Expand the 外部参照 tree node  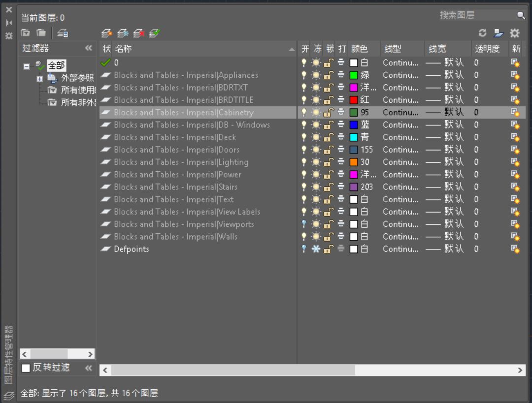(40, 79)
